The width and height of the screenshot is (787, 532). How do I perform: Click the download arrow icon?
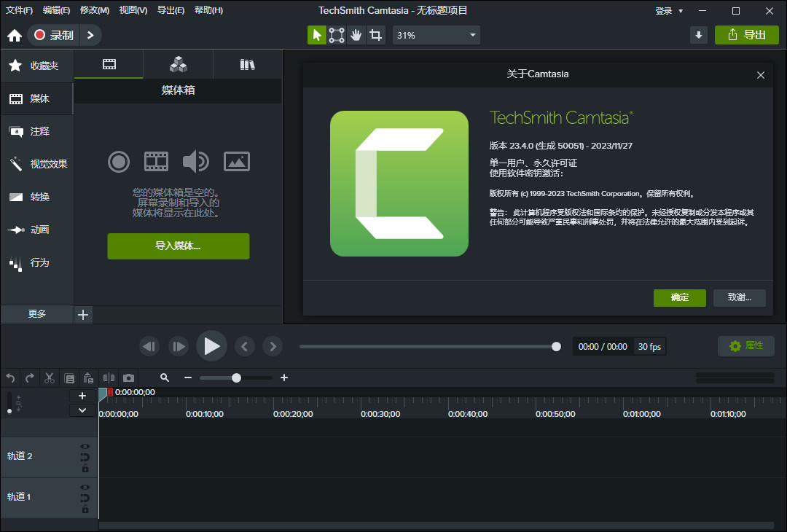pos(699,35)
